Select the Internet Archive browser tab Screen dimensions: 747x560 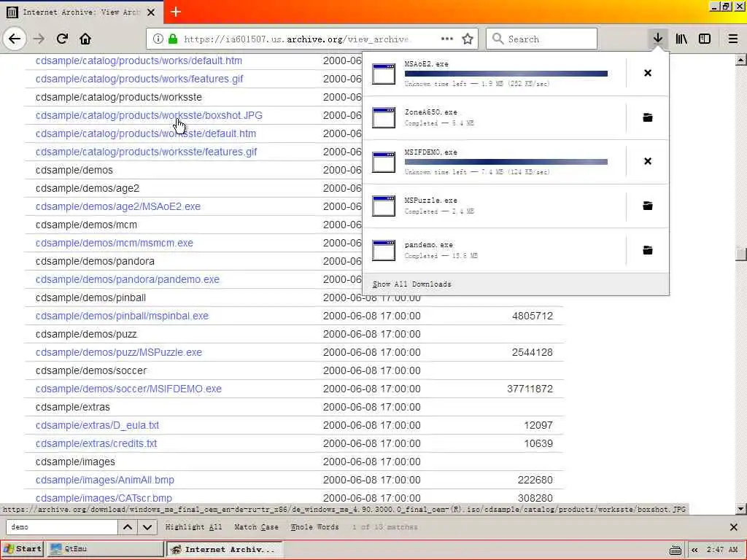click(82, 12)
